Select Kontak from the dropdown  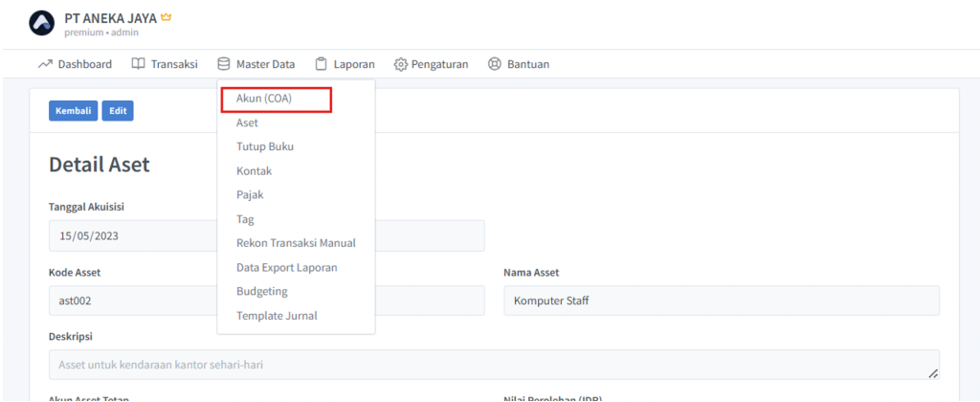[x=254, y=170]
